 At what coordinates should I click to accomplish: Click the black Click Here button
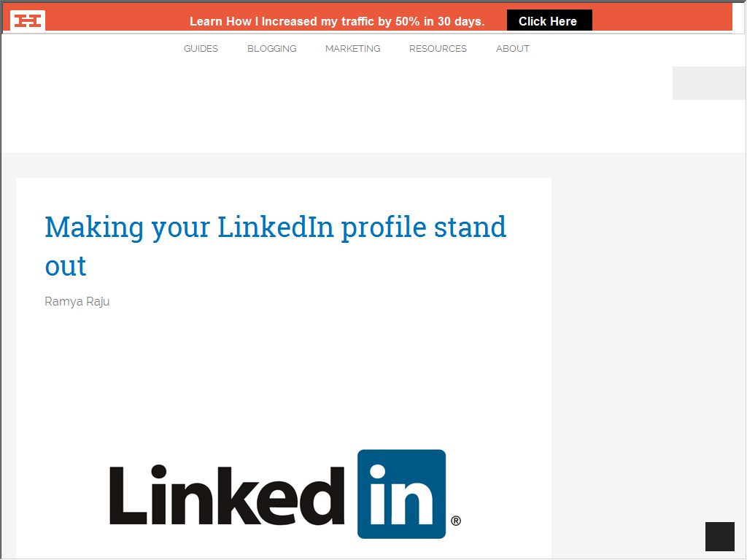coord(549,20)
